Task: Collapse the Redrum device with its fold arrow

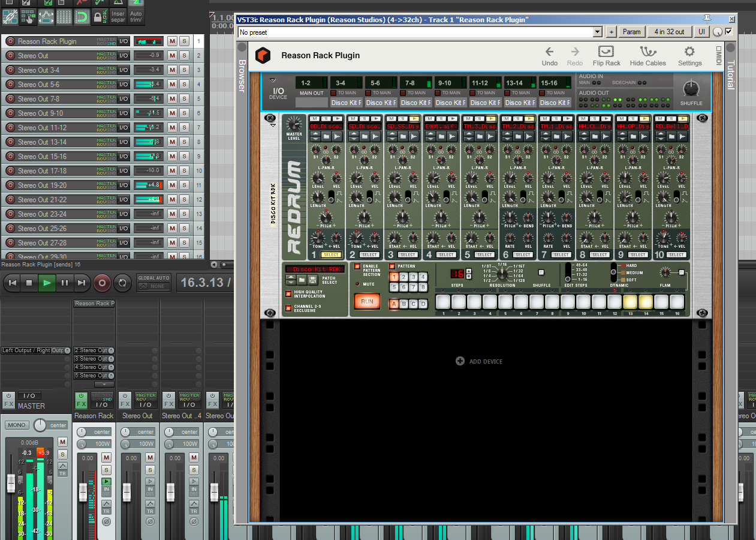Action: [x=273, y=125]
